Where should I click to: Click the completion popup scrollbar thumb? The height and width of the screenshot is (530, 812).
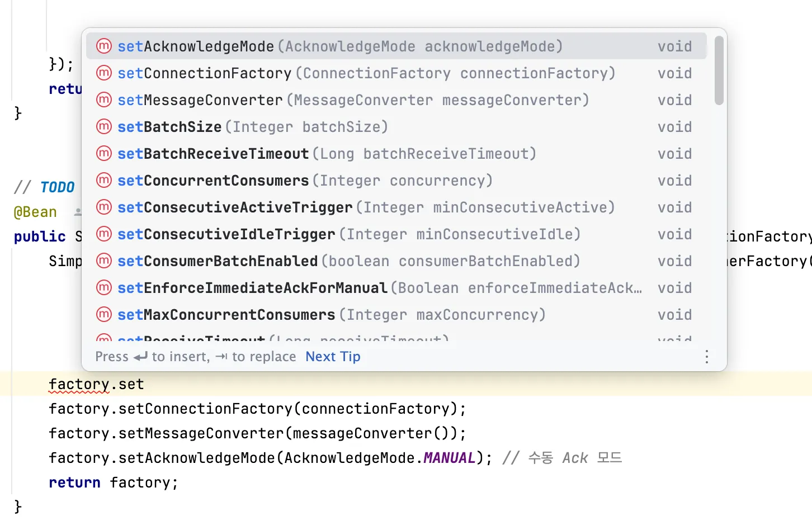(x=719, y=71)
